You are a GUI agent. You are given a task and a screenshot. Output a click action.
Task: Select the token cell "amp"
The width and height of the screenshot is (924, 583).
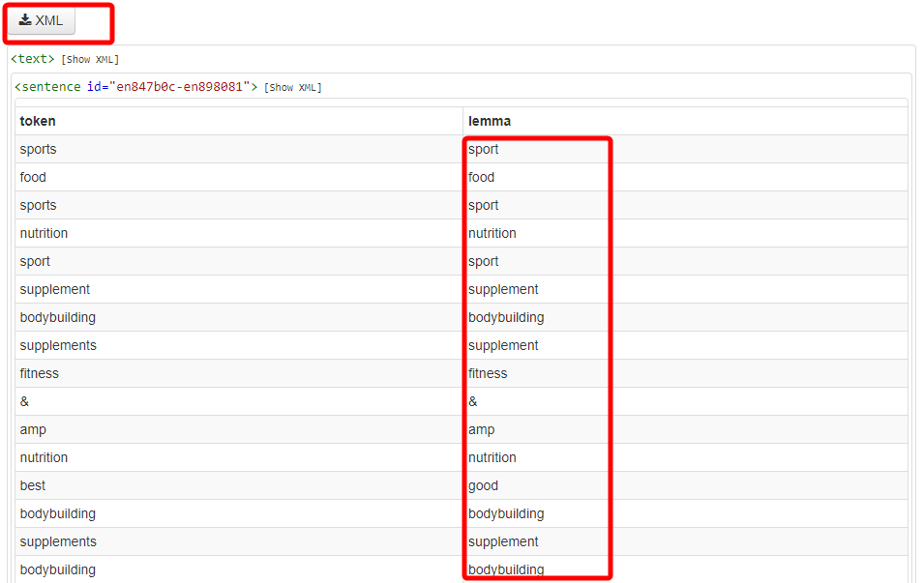[x=239, y=430]
